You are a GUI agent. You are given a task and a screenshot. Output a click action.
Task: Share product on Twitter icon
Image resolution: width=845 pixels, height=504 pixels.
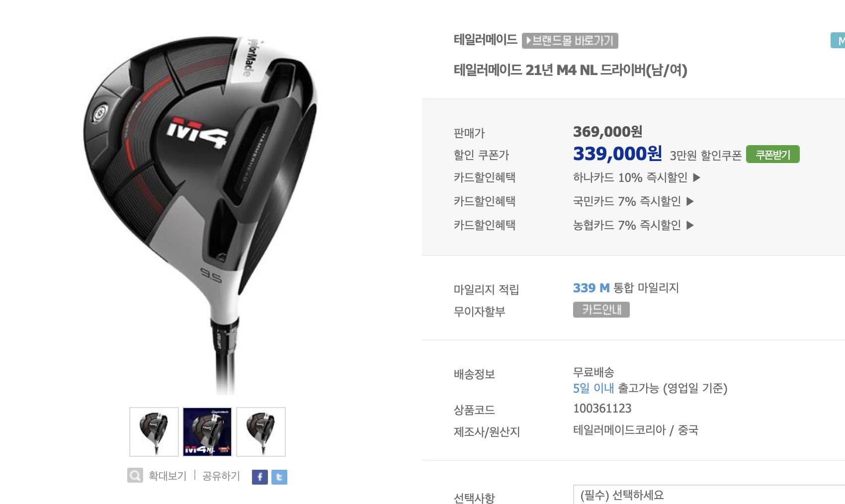pos(279,477)
